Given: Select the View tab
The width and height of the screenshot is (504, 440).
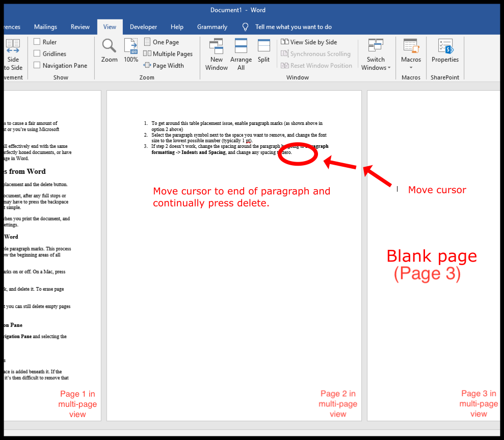Looking at the screenshot, I should tap(110, 27).
